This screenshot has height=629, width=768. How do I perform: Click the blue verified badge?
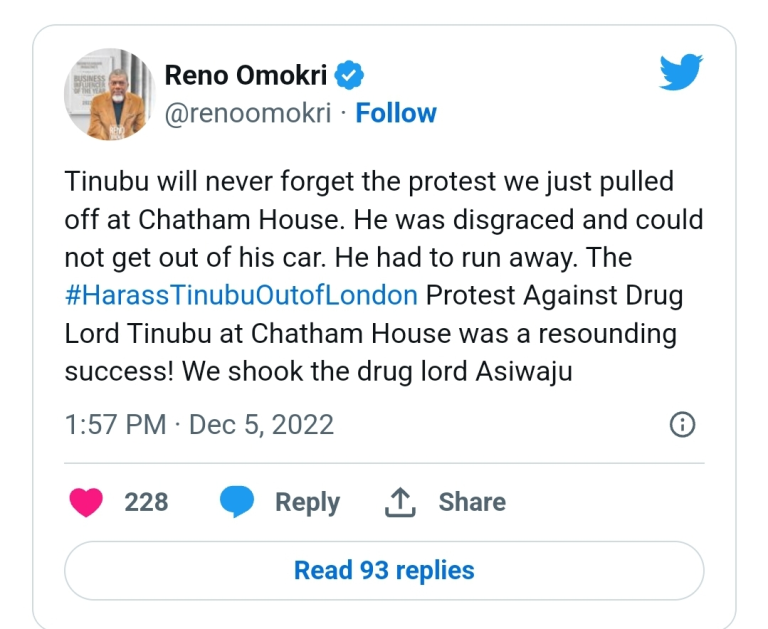tap(348, 75)
